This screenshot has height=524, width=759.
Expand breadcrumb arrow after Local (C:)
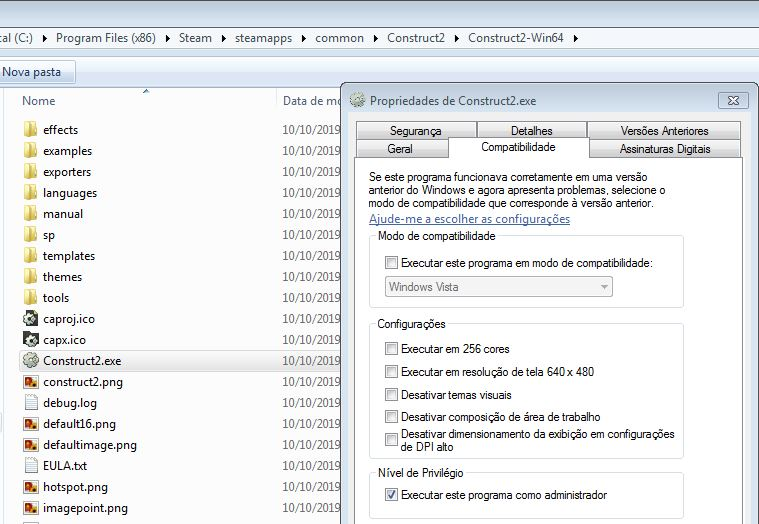pos(45,38)
